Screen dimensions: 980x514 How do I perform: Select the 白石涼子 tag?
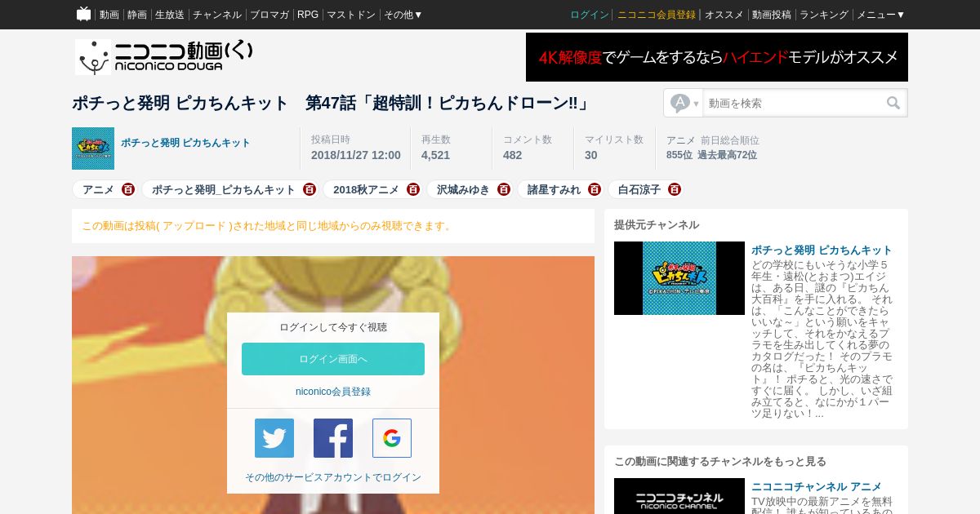pyautogui.click(x=639, y=189)
